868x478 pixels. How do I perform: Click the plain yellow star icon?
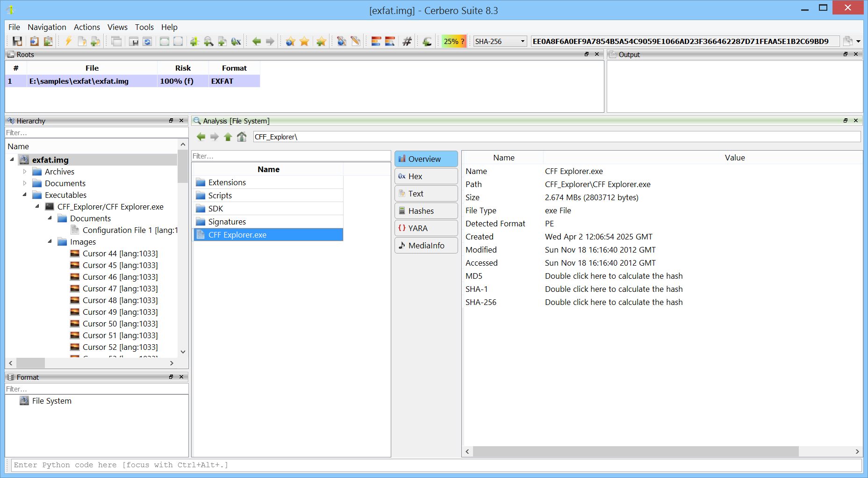(x=304, y=41)
